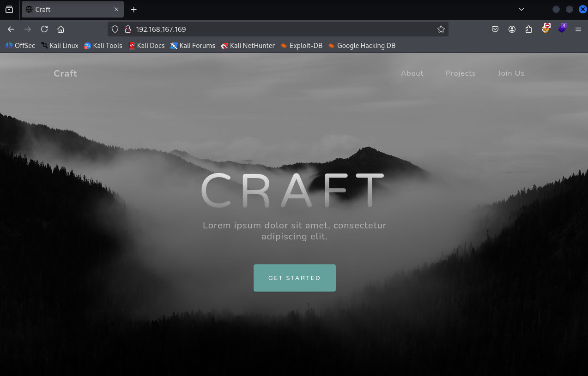Open the Extensions puzzle piece icon
The width and height of the screenshot is (588, 376).
coord(528,29)
